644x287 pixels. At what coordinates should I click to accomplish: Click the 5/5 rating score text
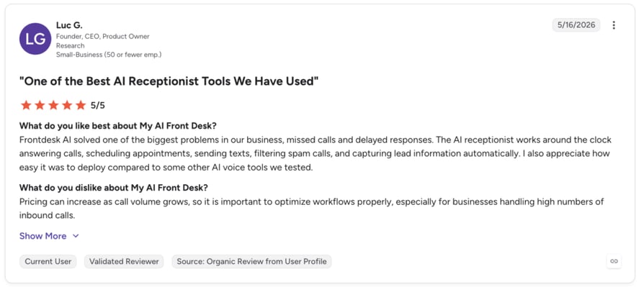click(x=98, y=105)
